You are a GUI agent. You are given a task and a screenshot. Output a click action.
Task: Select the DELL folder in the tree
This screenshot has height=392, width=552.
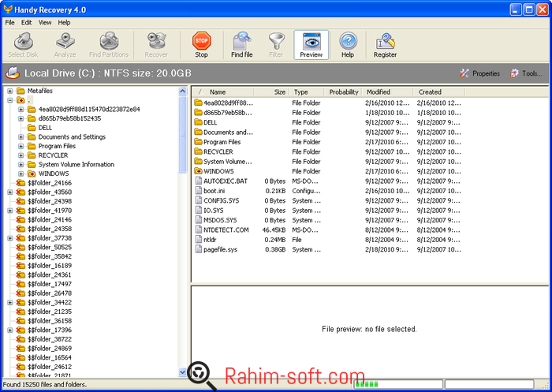click(45, 128)
